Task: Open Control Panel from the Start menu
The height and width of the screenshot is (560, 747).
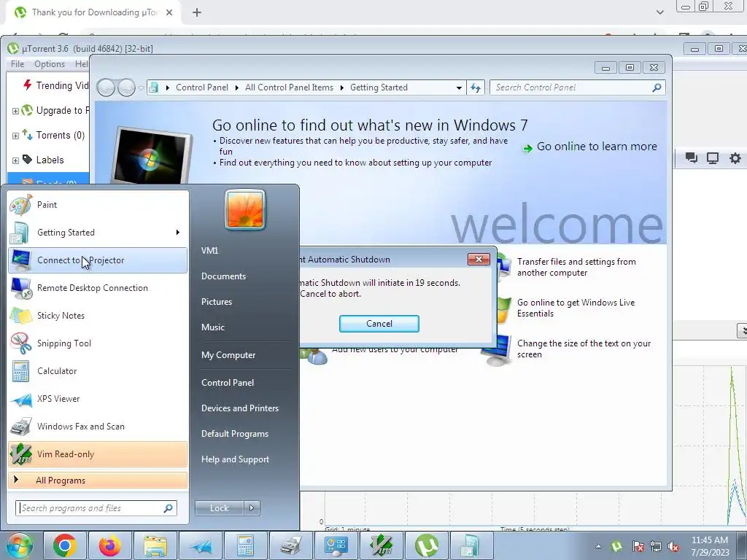Action: pyautogui.click(x=228, y=382)
